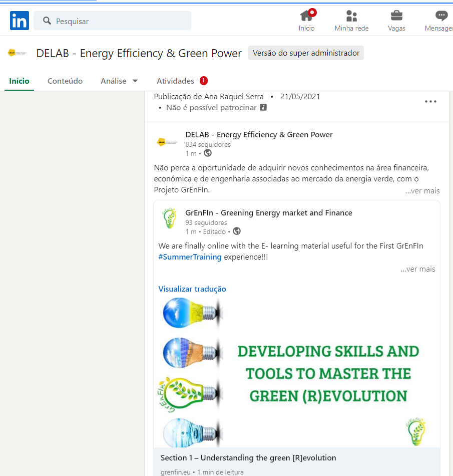Viewport: 453px width, 476px height.
Task: Open DELAB - Energy Efficiency & Green Power post author
Action: tap(259, 134)
